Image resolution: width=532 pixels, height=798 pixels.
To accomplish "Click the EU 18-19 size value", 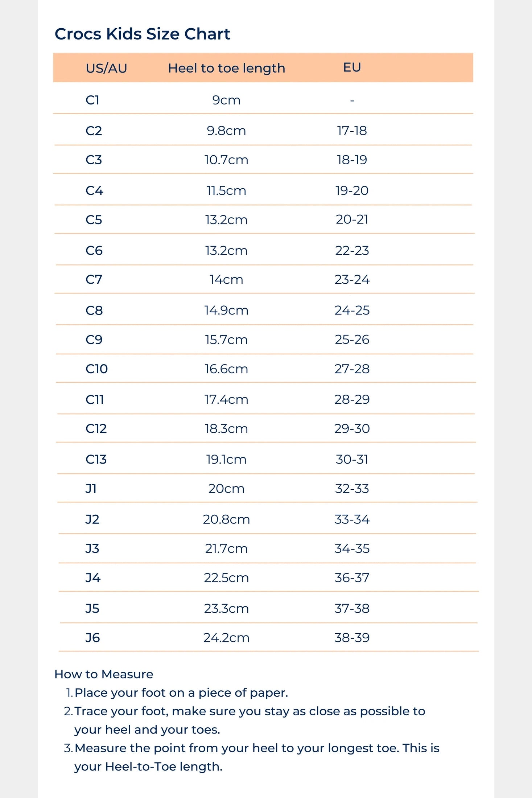I will tap(352, 160).
